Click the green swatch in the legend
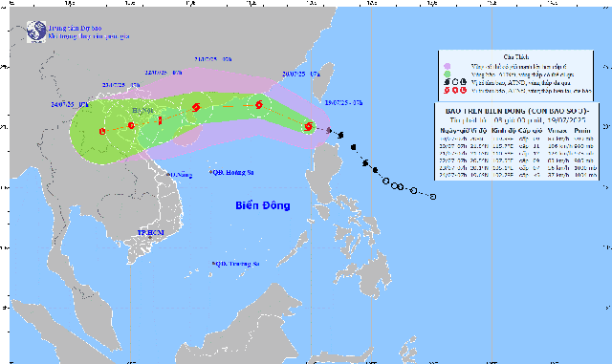612x364 pixels. coord(447,75)
